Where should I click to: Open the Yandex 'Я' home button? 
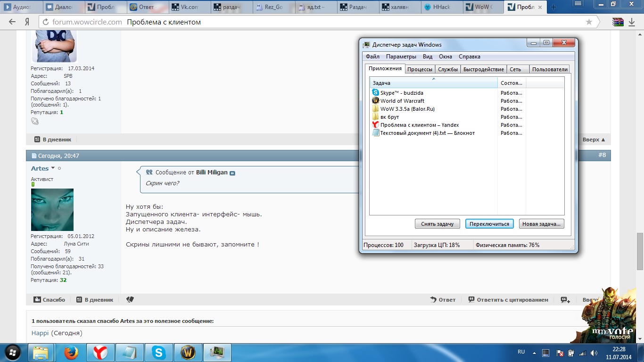(x=27, y=22)
